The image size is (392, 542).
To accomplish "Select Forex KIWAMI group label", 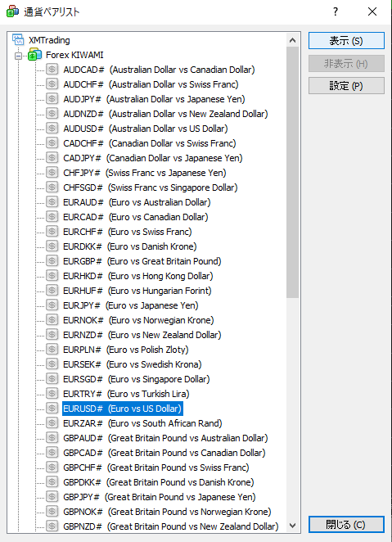I will [74, 55].
